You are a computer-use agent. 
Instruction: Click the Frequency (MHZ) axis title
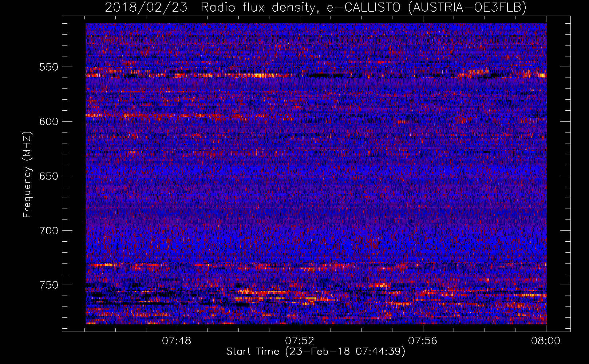[x=27, y=174]
